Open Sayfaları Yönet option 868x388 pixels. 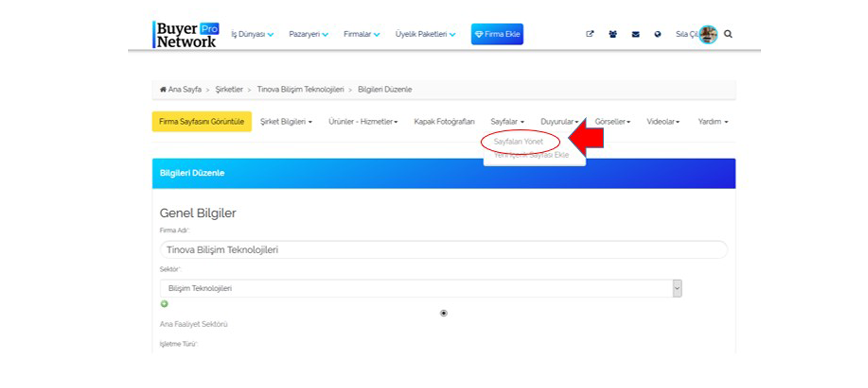(518, 141)
